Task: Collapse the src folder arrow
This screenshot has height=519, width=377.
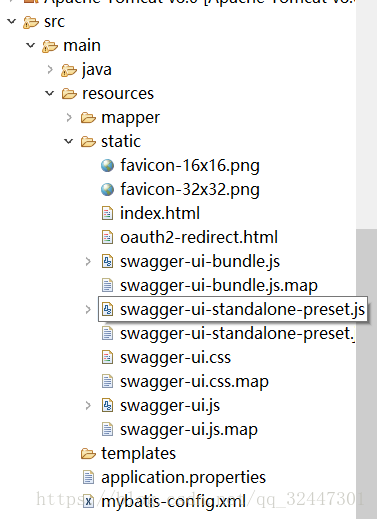Action: pyautogui.click(x=12, y=22)
